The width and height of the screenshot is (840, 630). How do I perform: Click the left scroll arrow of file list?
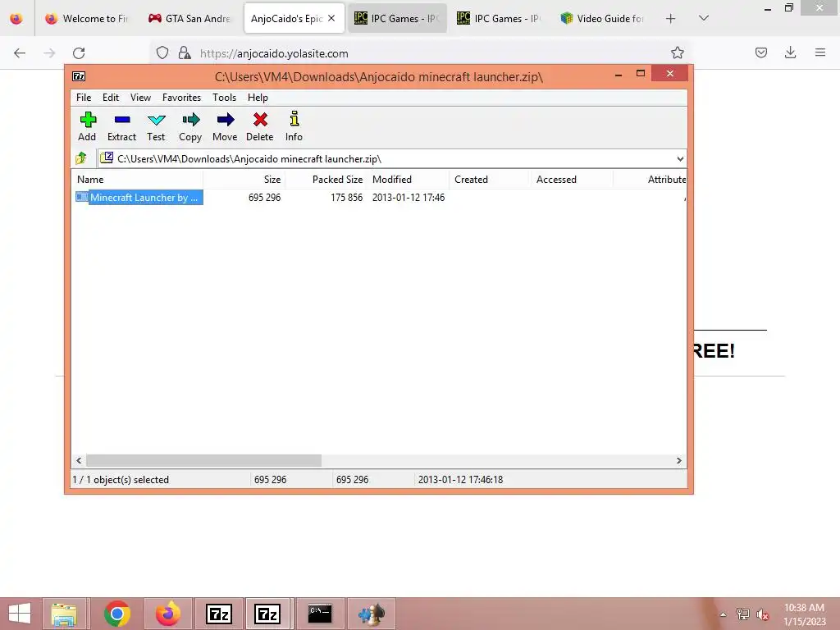tap(79, 460)
